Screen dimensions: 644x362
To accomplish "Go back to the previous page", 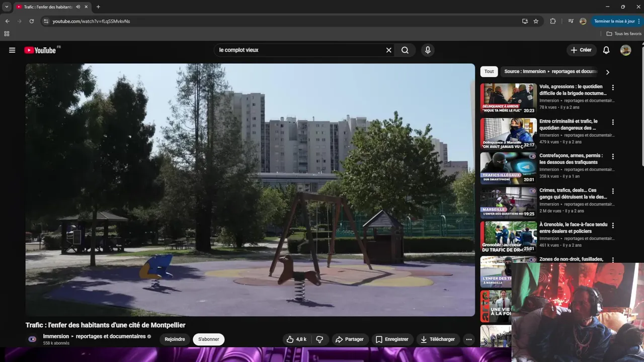I will 7,21.
